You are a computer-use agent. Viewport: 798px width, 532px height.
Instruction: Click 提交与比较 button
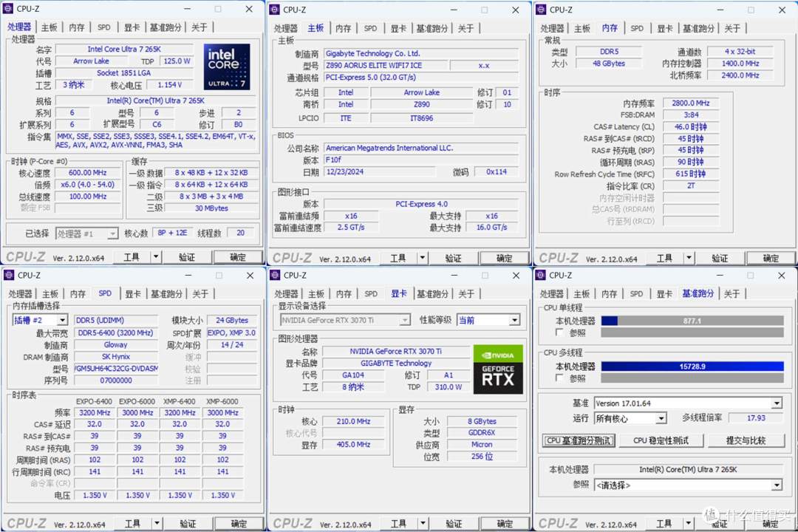click(x=746, y=440)
